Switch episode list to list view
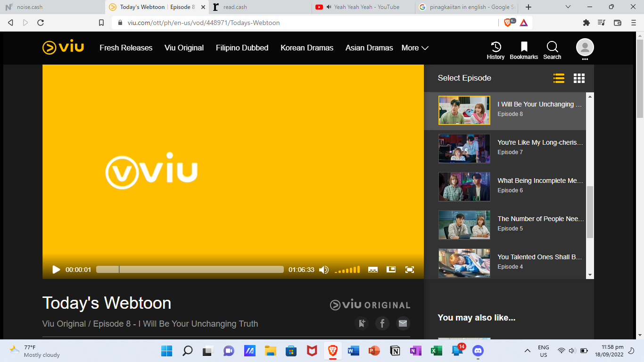 point(559,78)
